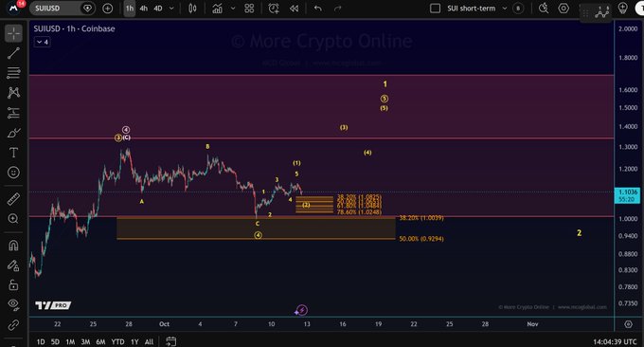
Task: Select the 1D date range
Action: [41, 341]
